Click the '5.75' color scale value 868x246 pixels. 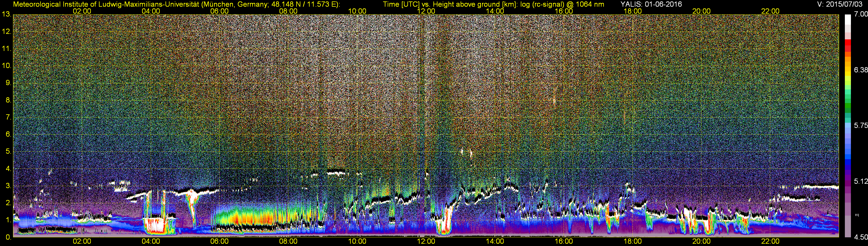[861, 125]
